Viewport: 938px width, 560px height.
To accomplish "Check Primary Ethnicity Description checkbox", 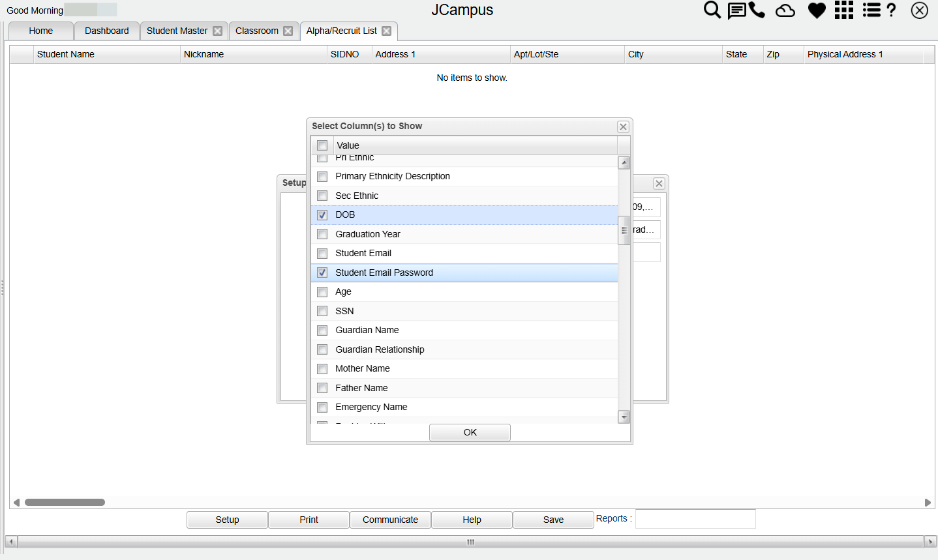I will (322, 176).
